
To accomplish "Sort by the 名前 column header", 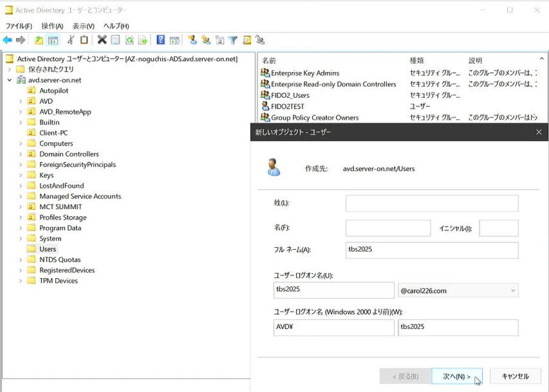I will (x=269, y=61).
